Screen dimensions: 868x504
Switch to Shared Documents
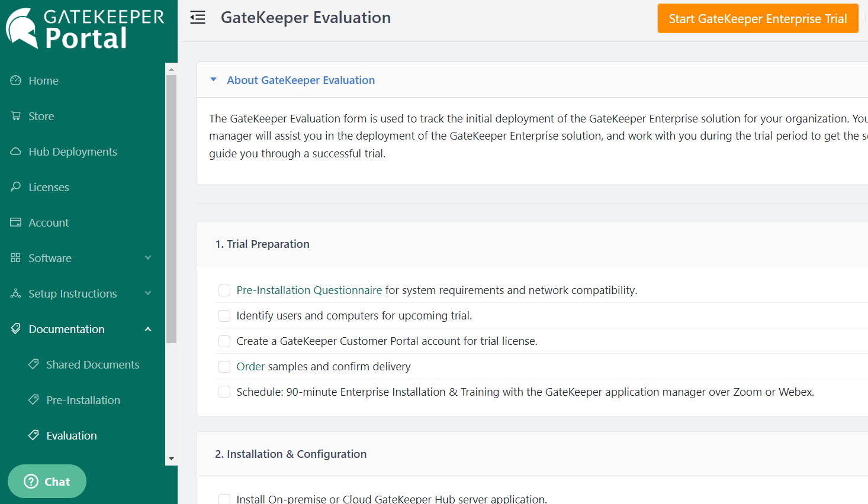click(x=92, y=364)
